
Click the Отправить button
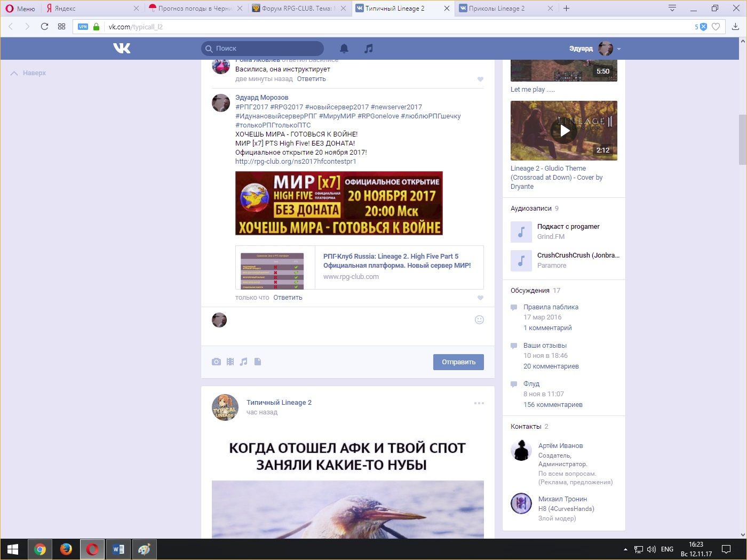click(458, 362)
